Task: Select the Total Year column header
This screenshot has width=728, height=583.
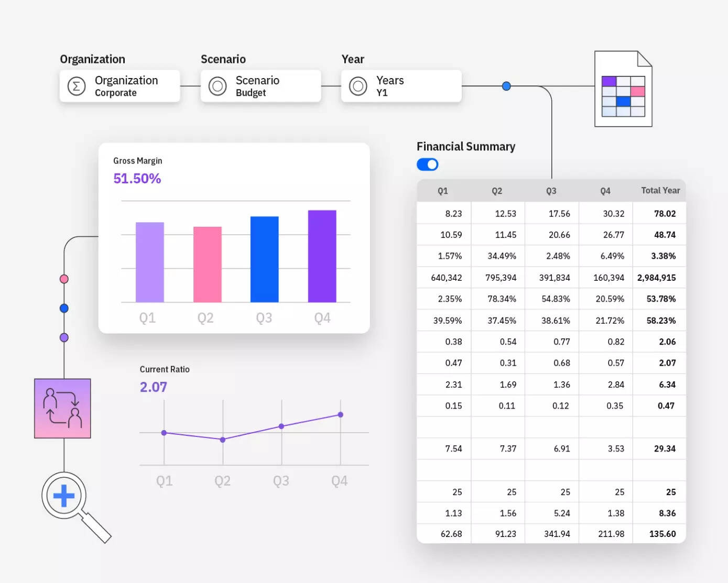Action: 660,191
